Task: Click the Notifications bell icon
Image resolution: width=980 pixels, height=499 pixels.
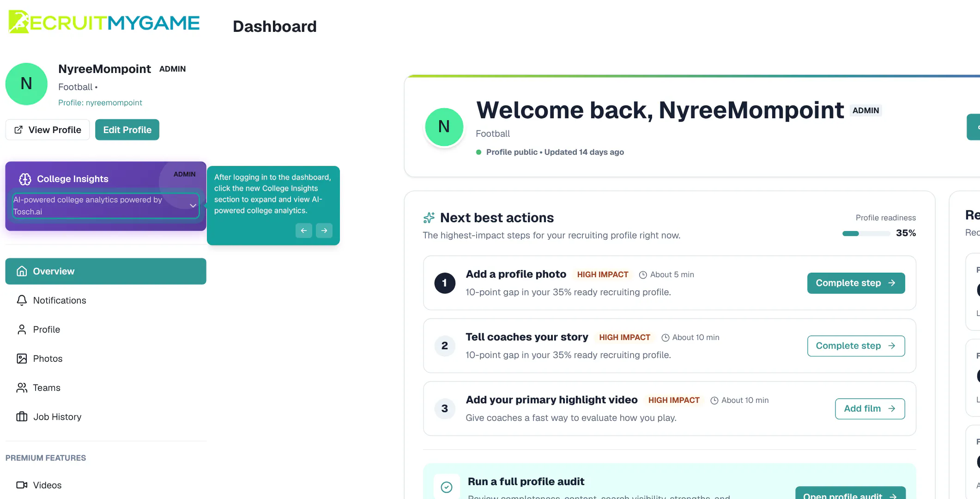Action: (x=22, y=300)
